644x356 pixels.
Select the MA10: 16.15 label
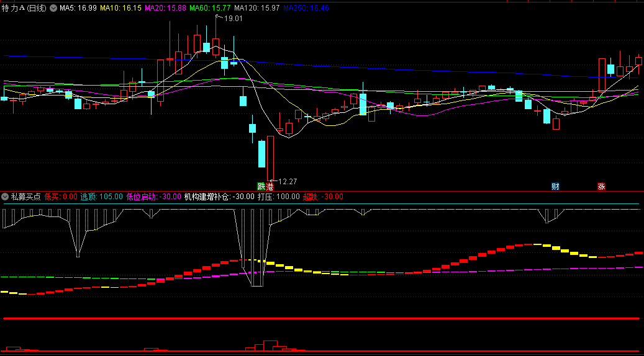(x=121, y=8)
